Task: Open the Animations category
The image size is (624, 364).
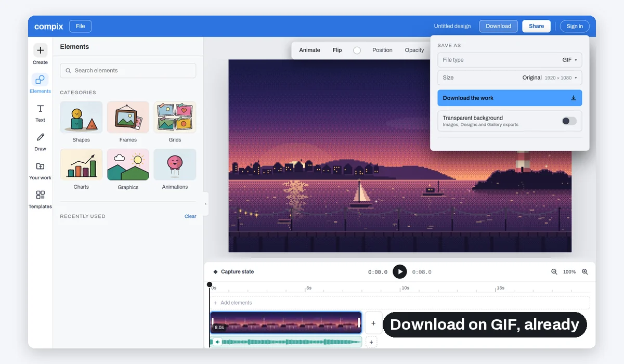Action: click(175, 169)
